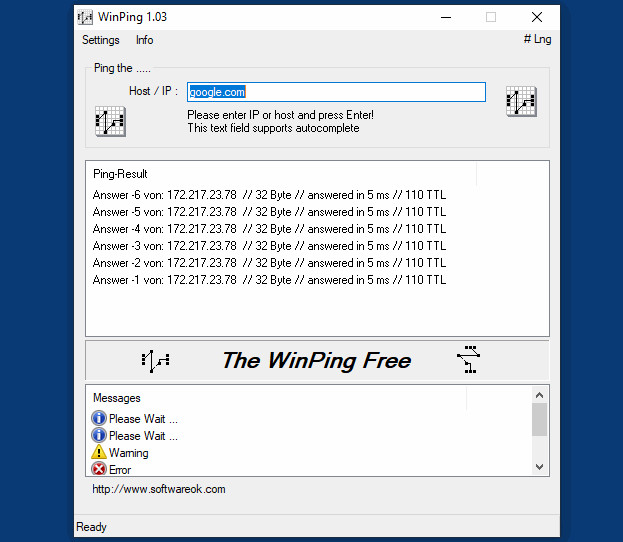This screenshot has width=623, height=542.
Task: Open the Settings menu
Action: point(101,40)
